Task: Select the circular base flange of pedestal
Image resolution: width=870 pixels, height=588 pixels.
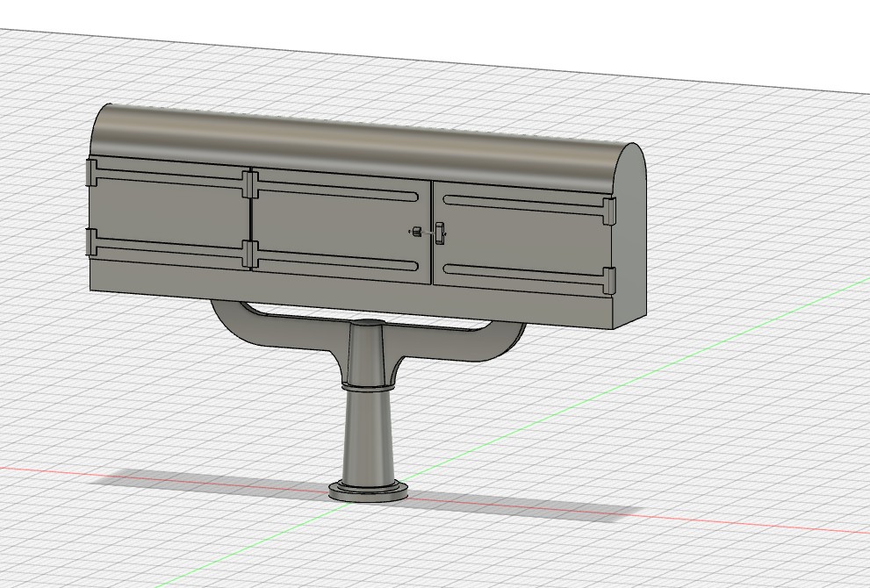Action: (368, 491)
